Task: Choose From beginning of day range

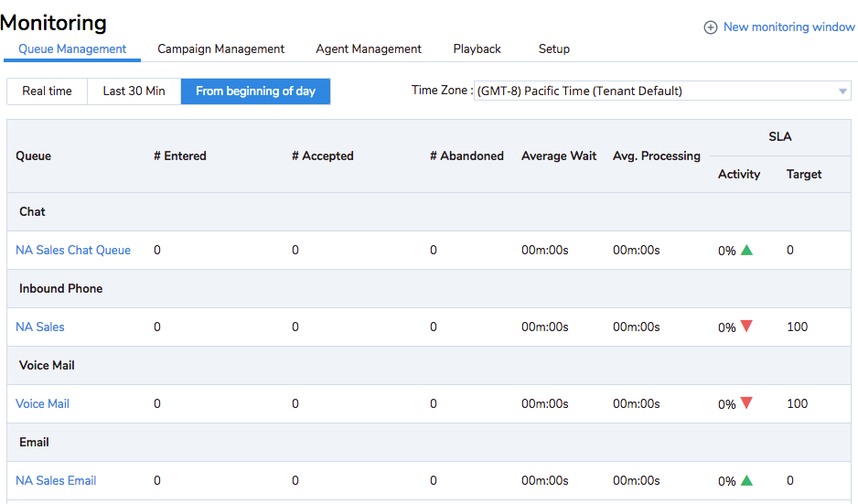Action: 255,91
